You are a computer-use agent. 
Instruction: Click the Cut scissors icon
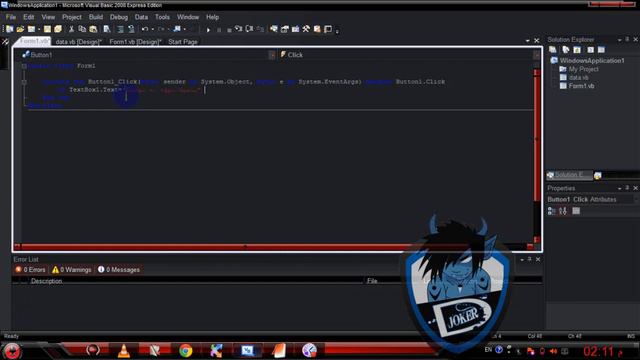point(71,29)
